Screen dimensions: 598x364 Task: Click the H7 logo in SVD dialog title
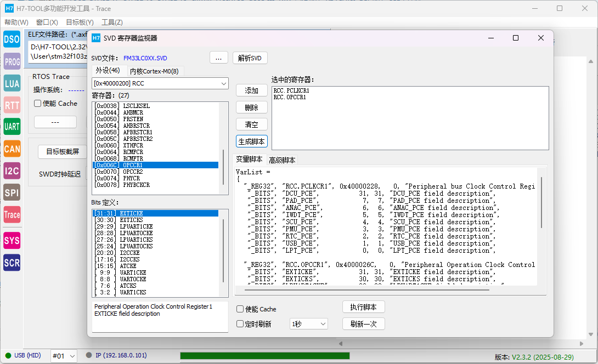click(96, 38)
